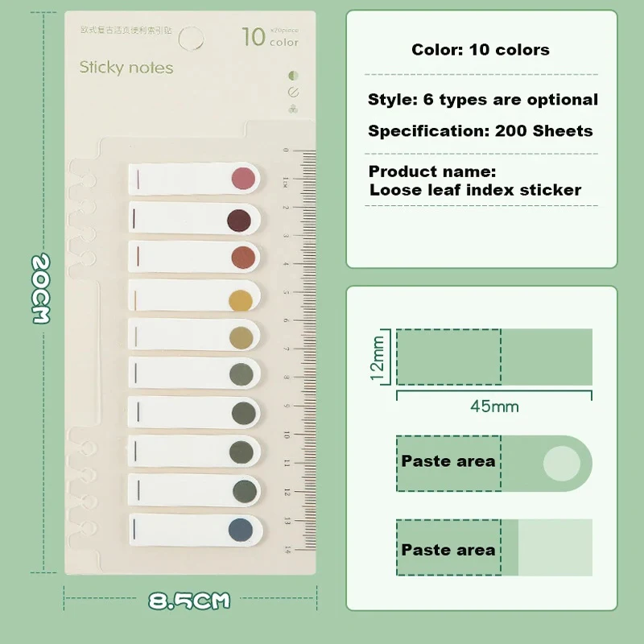Image resolution: width=644 pixels, height=644 pixels.
Task: Click the circle in the rounded Paste area diagram
Action: [561, 464]
